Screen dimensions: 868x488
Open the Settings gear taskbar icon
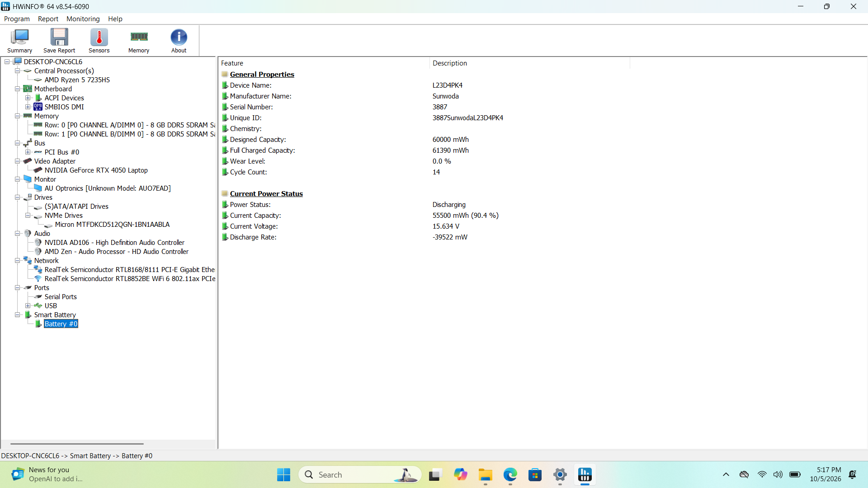(x=560, y=475)
